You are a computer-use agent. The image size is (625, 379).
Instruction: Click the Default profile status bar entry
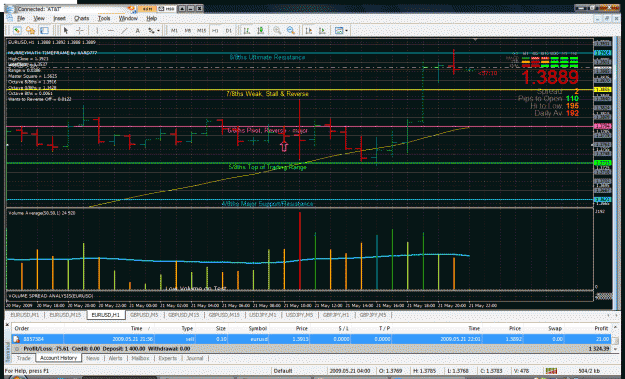click(x=283, y=371)
